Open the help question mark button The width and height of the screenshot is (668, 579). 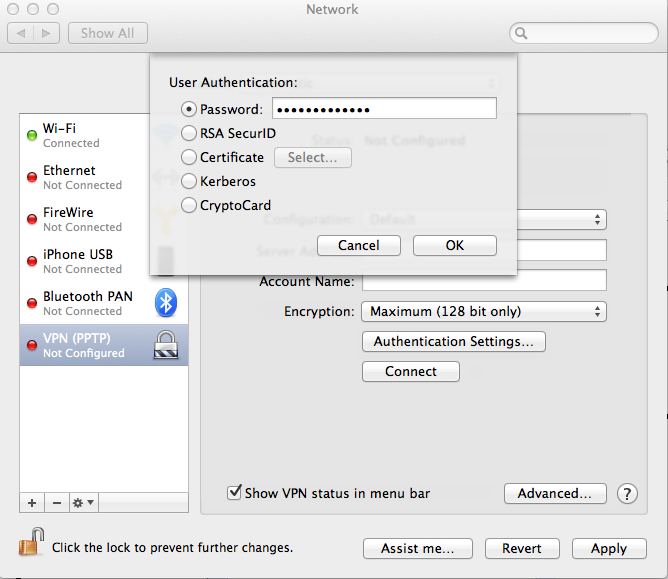627,494
